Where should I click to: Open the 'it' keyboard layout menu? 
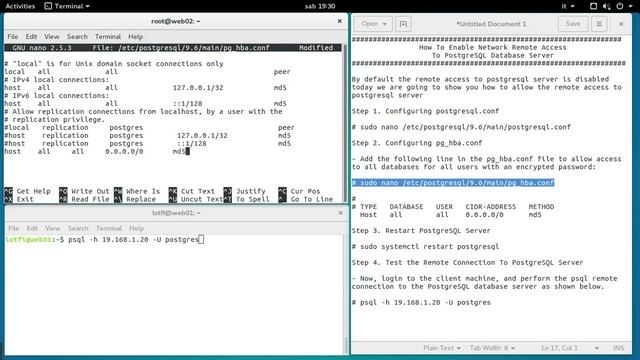[567, 6]
